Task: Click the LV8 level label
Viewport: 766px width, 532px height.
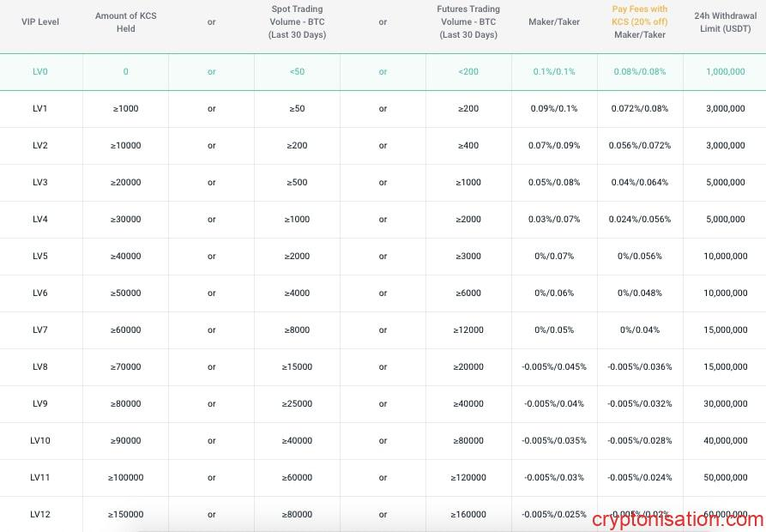Action: (40, 367)
